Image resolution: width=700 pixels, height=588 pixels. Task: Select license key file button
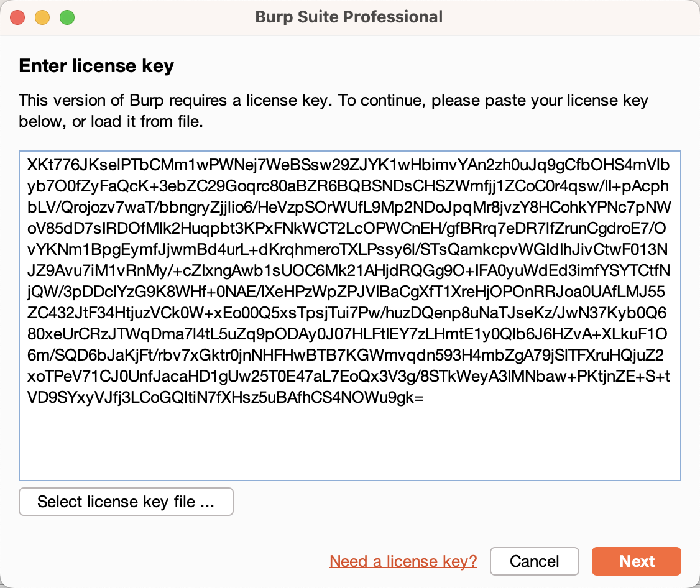pos(126,502)
